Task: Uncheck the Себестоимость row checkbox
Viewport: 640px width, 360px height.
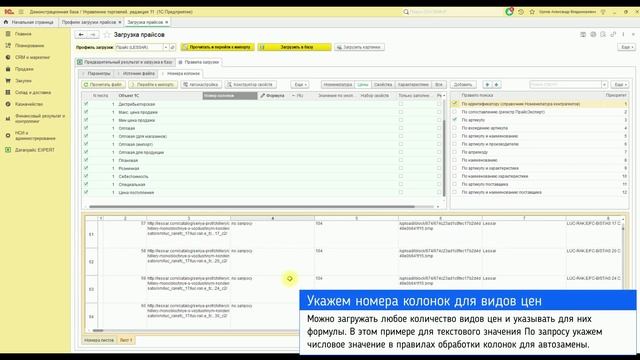Action: point(86,176)
